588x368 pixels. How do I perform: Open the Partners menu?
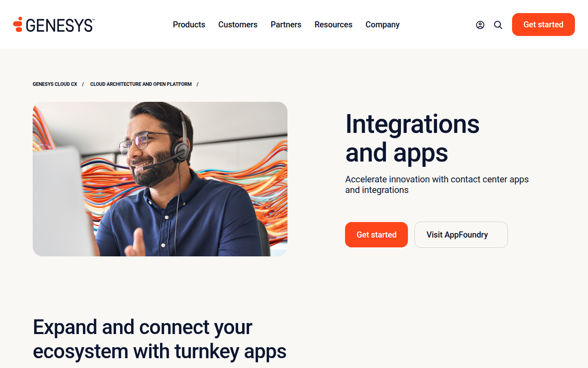tap(286, 25)
